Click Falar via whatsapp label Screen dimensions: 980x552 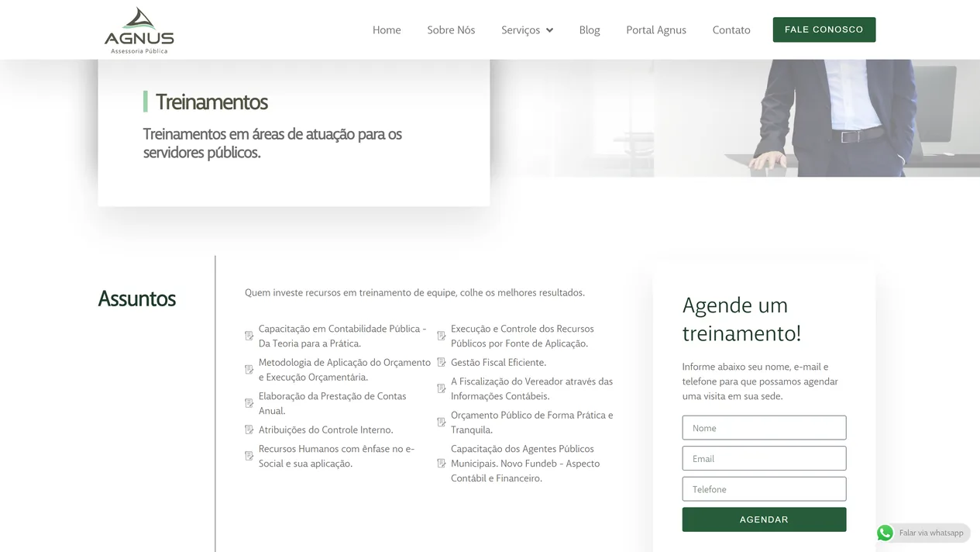pos(931,533)
